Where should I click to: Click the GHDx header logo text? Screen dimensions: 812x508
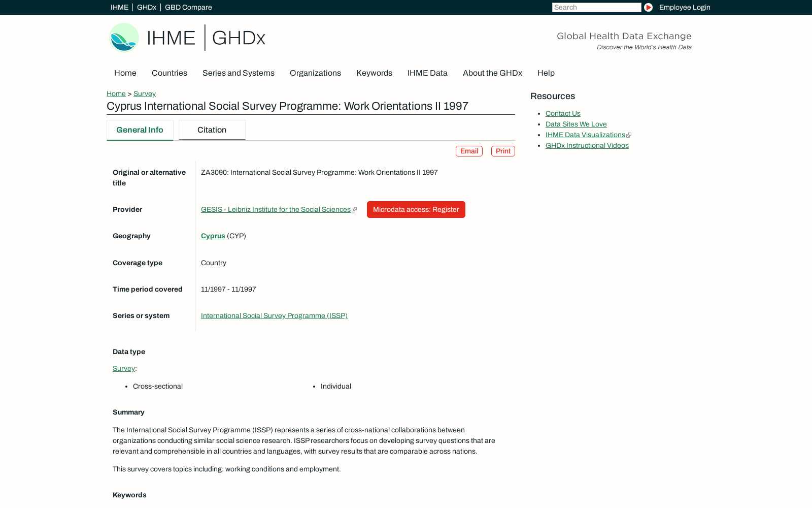click(239, 38)
